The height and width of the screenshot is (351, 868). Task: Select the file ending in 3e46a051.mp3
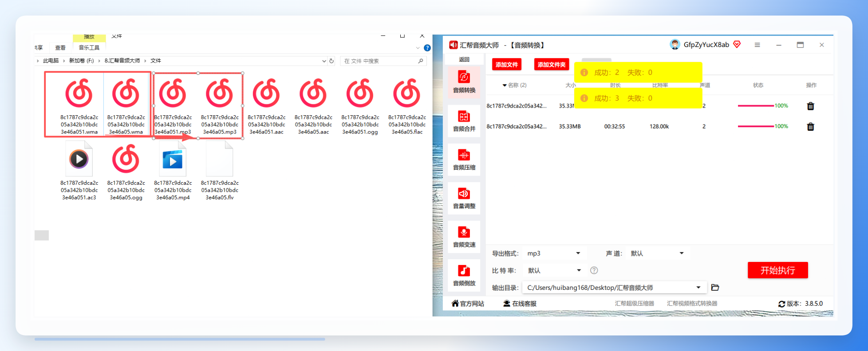(x=173, y=105)
